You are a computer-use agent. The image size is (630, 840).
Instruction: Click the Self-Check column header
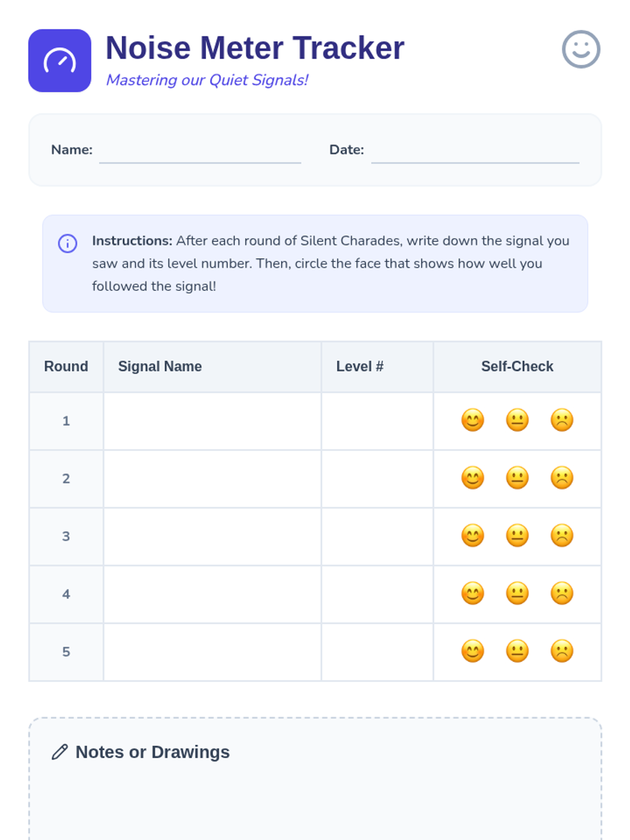coord(517,366)
